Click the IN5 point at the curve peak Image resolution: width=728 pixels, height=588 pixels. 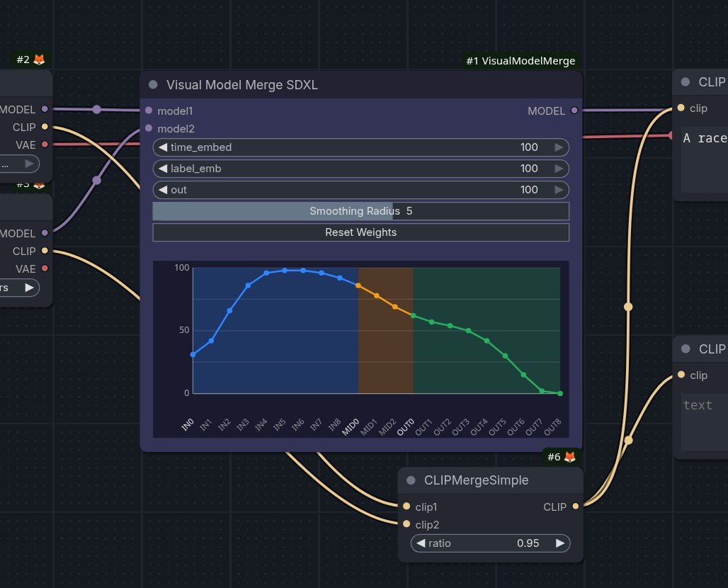point(285,271)
